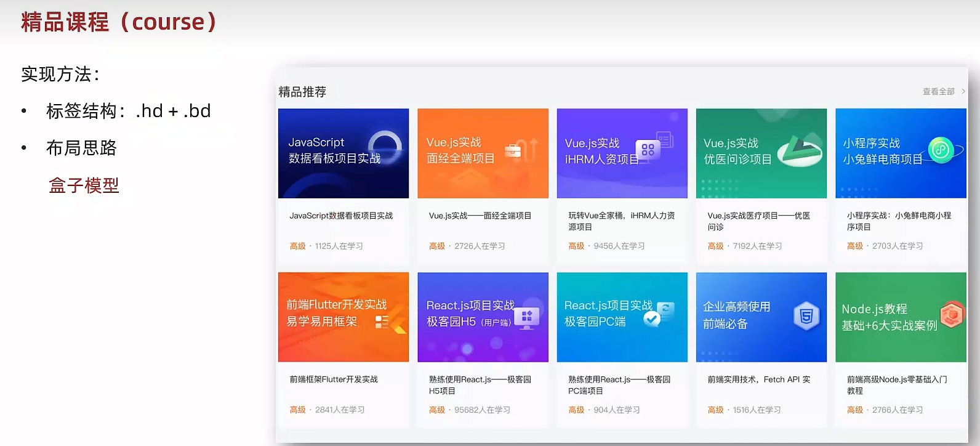Image resolution: width=980 pixels, height=446 pixels.
Task: Open the 前端Flutter开发实战 course thumbnail
Action: 343,317
